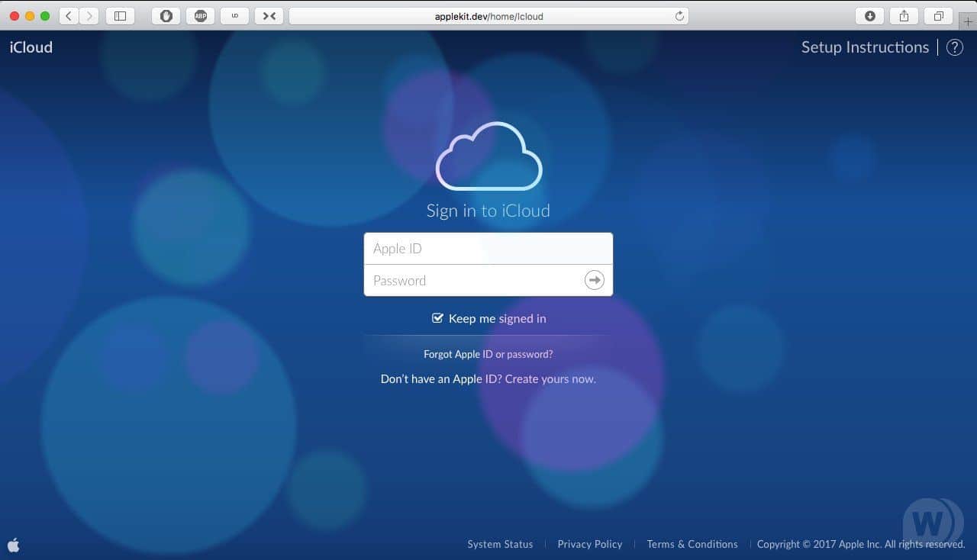Open the Setup Instructions link
The image size is (977, 560).
[865, 47]
